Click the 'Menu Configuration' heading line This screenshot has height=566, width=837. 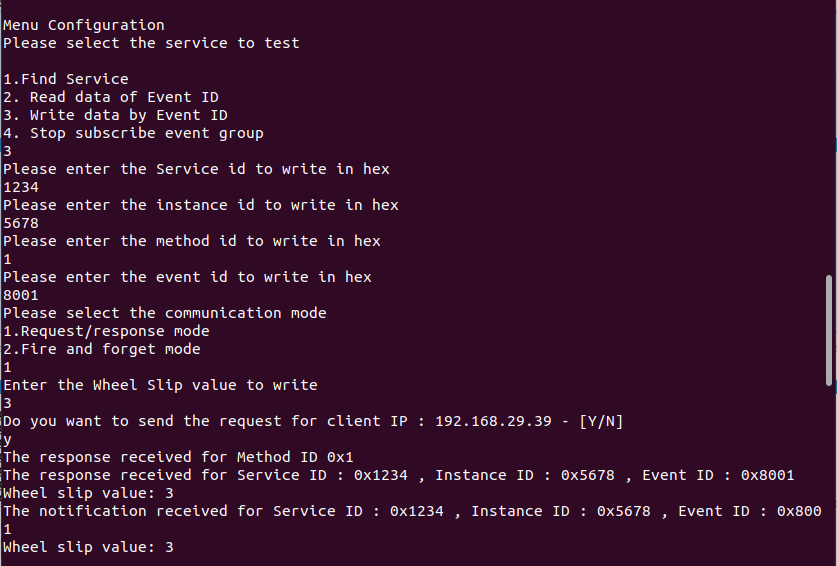point(84,25)
